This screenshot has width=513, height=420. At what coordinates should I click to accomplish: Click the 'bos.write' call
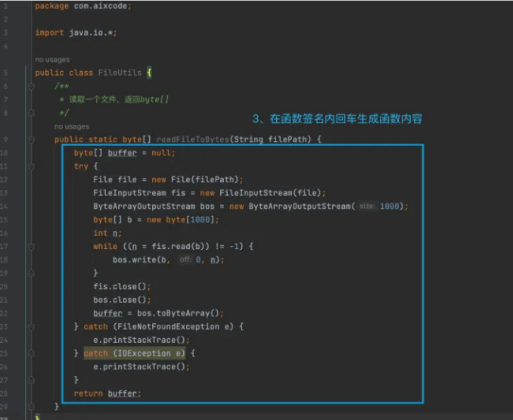[x=135, y=260]
